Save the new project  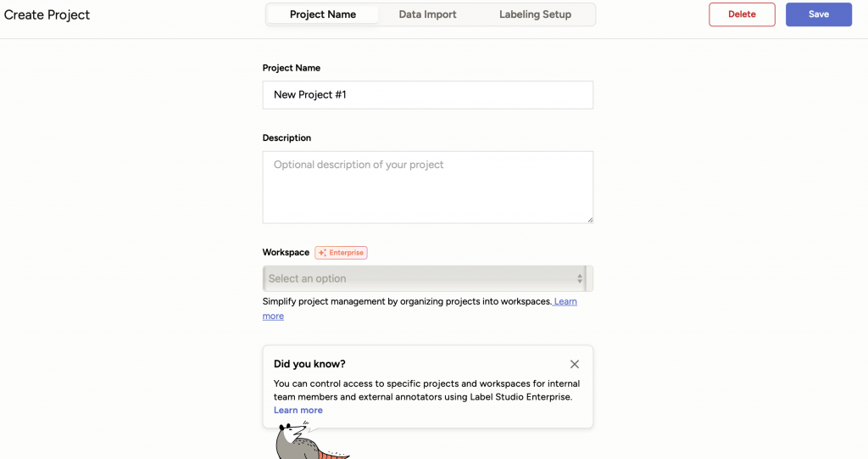click(818, 14)
